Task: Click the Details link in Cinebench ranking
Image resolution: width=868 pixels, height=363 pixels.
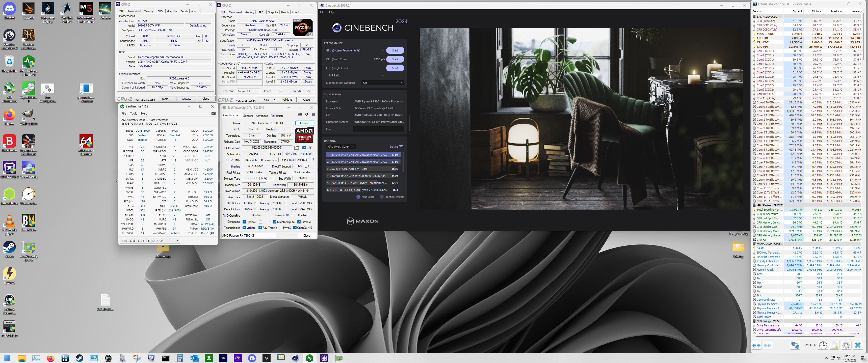Action: coord(396,147)
